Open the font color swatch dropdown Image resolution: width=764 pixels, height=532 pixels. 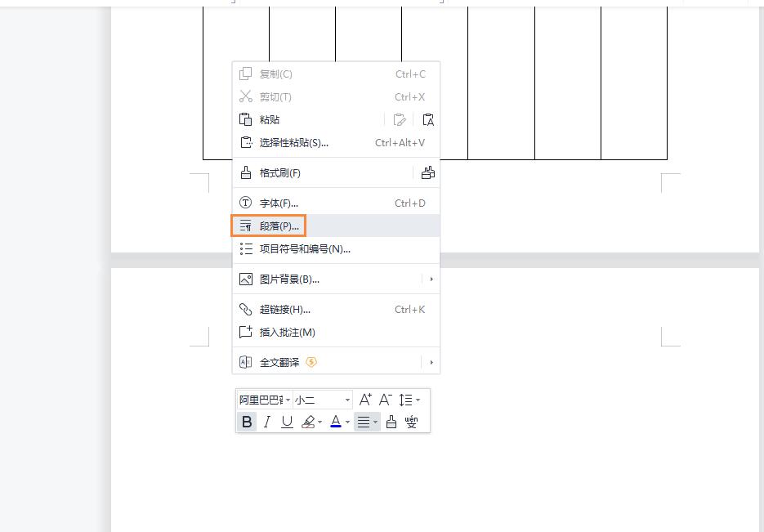coord(349,422)
